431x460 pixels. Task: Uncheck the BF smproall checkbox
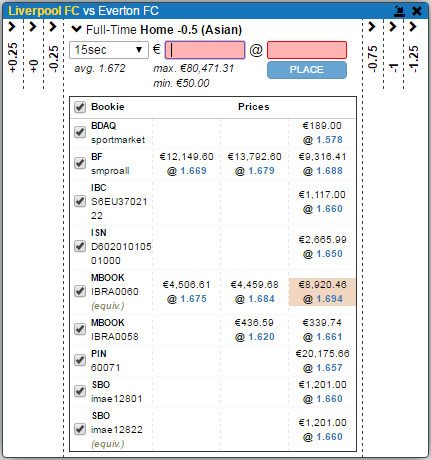click(80, 163)
